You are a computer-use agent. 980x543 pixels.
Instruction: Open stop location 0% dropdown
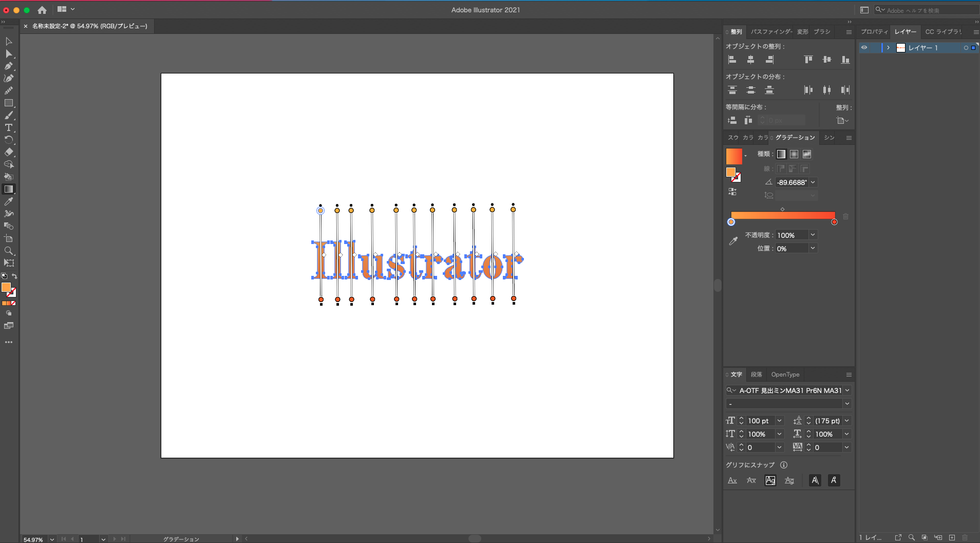click(x=813, y=248)
